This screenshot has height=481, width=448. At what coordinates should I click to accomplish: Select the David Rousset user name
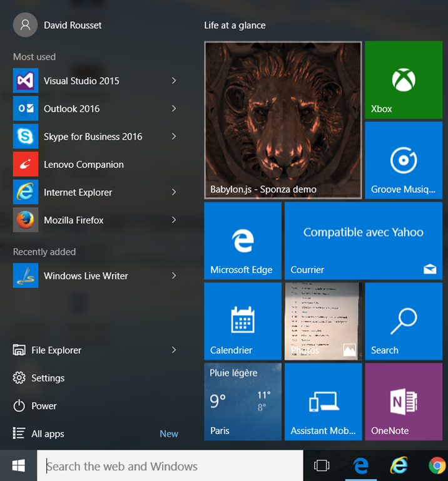pyautogui.click(x=73, y=25)
